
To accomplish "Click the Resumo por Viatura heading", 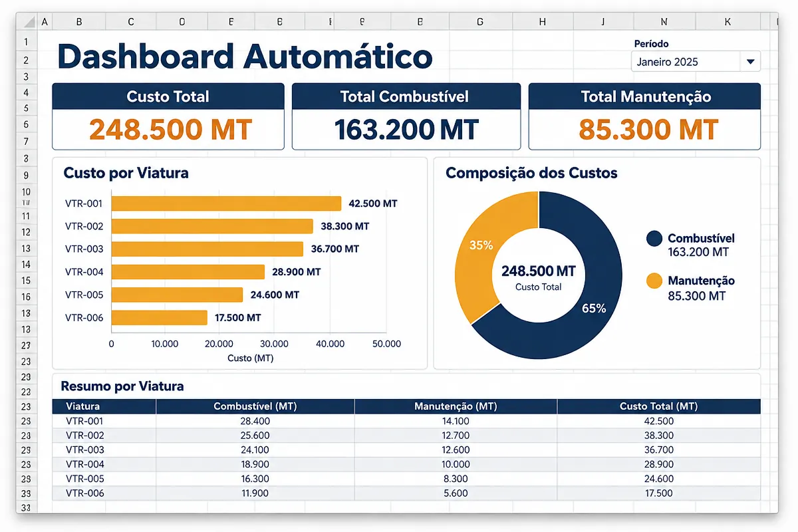I will click(x=122, y=386).
